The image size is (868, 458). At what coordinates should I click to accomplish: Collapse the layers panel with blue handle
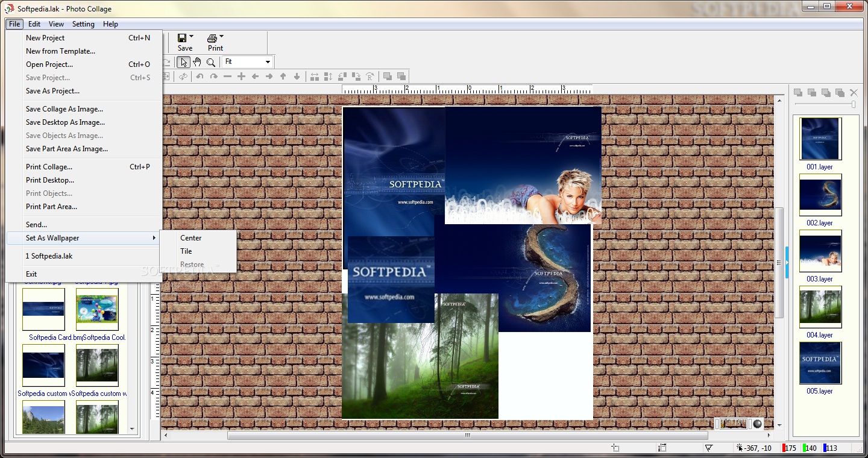787,262
